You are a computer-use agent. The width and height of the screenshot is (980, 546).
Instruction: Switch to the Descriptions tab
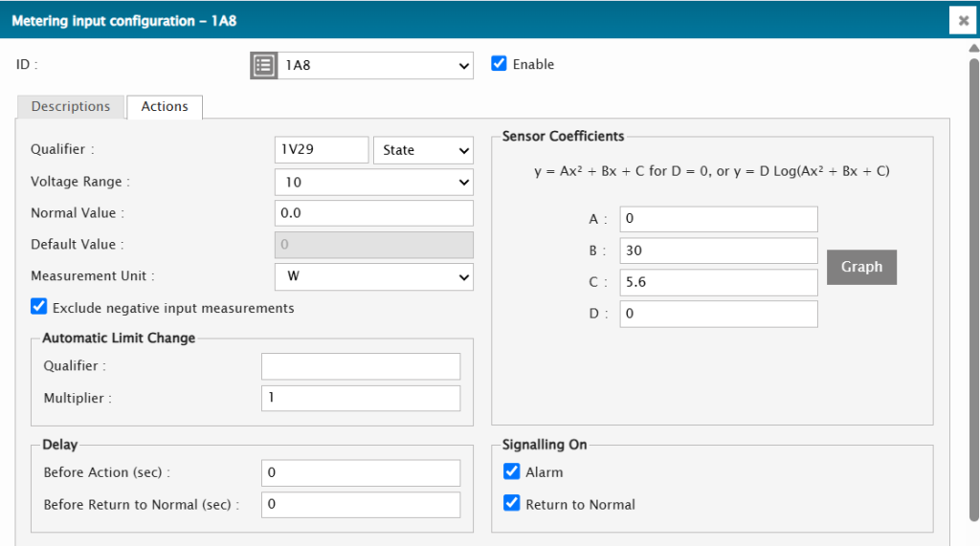point(71,106)
